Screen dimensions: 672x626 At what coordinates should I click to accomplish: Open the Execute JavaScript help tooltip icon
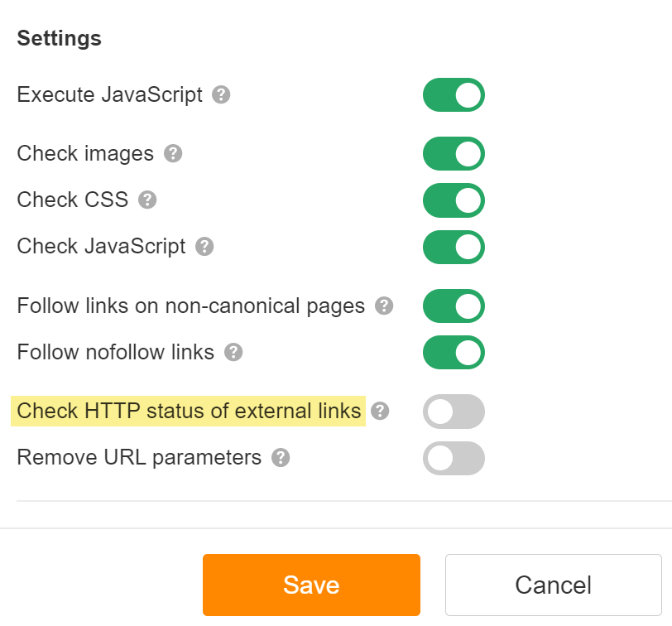tap(220, 96)
